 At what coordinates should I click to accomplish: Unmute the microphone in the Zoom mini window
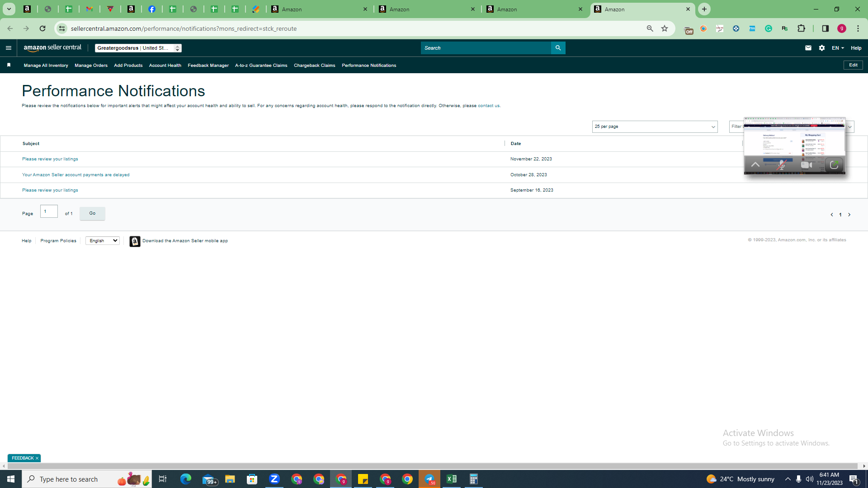pyautogui.click(x=781, y=165)
